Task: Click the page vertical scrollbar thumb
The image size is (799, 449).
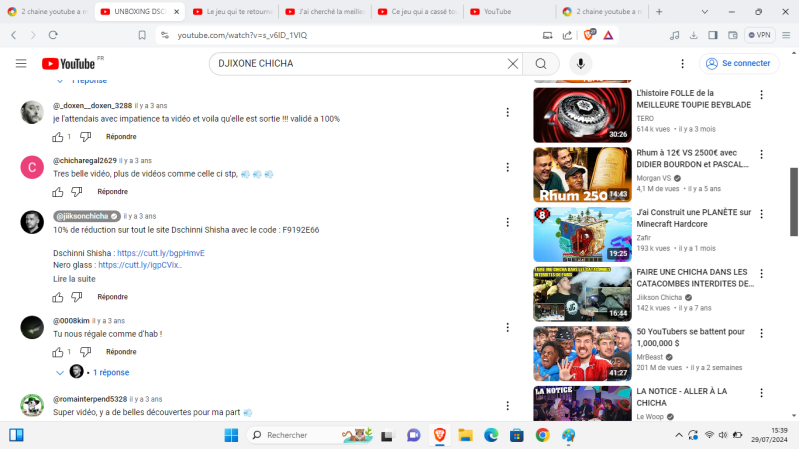Action: click(794, 202)
